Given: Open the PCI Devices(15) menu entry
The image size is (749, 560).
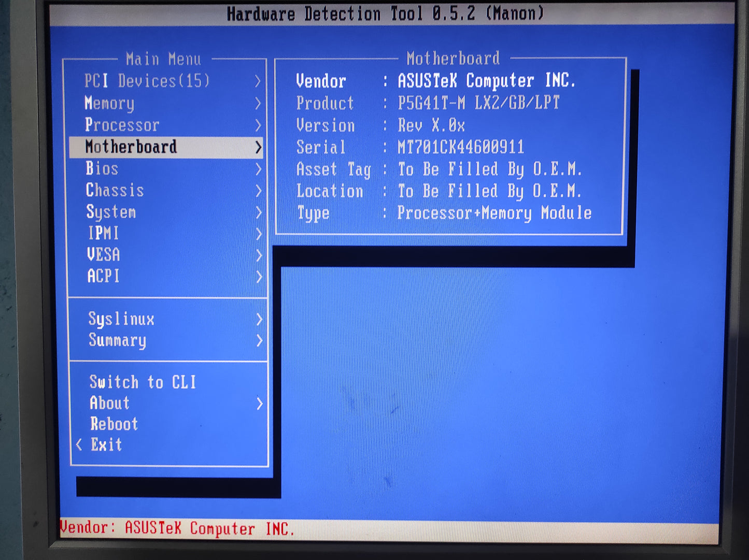Looking at the screenshot, I should tap(147, 81).
